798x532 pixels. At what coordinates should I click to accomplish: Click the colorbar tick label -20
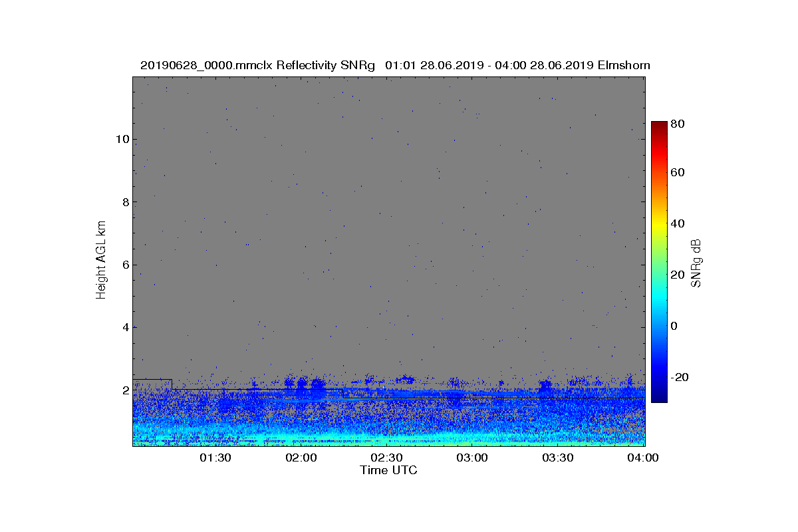(680, 377)
